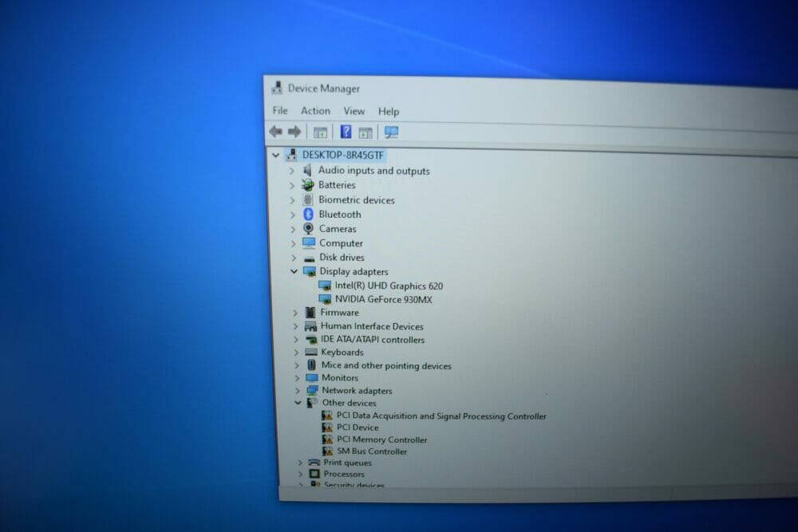Click the Intel(R) UHD Graphics 620 icon
798x532 pixels.
pos(325,286)
